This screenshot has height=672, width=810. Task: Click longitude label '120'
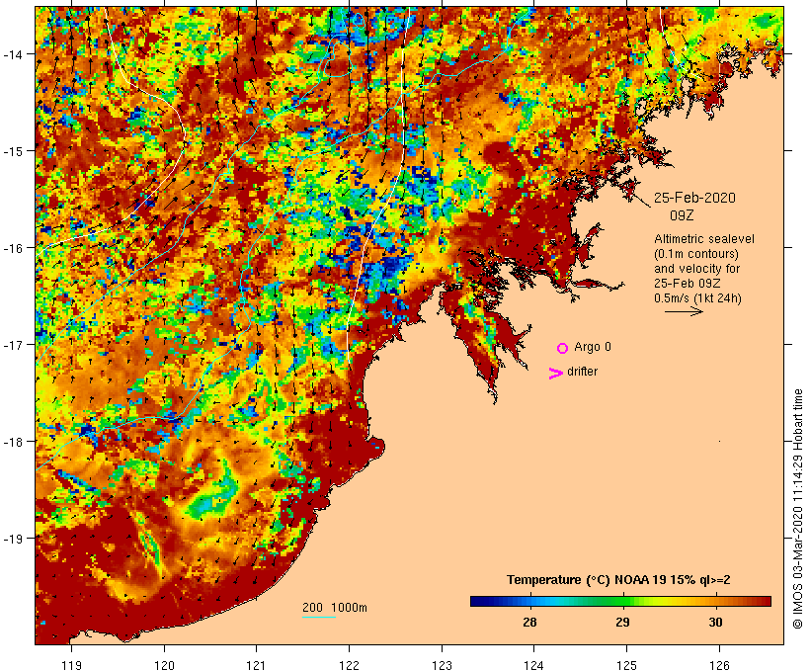pos(164,665)
